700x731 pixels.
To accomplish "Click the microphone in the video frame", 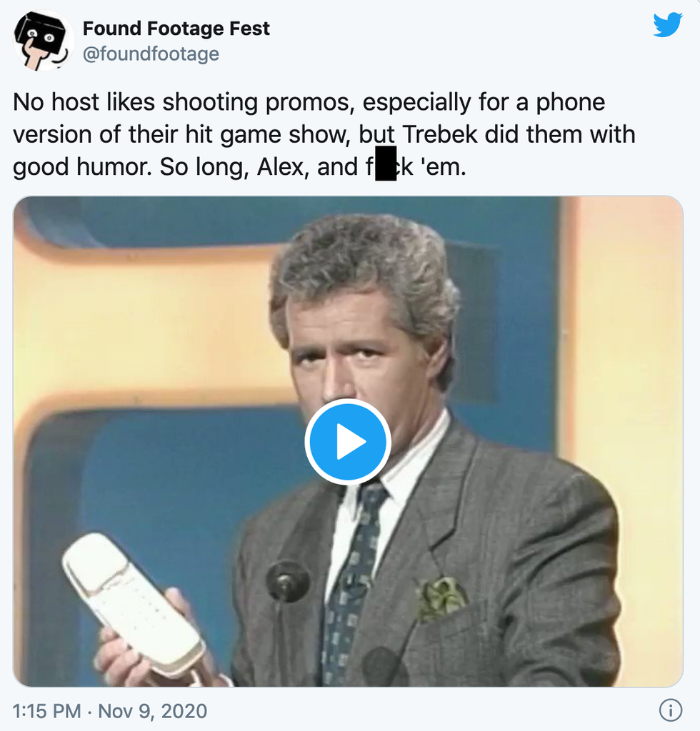I will click(287, 580).
